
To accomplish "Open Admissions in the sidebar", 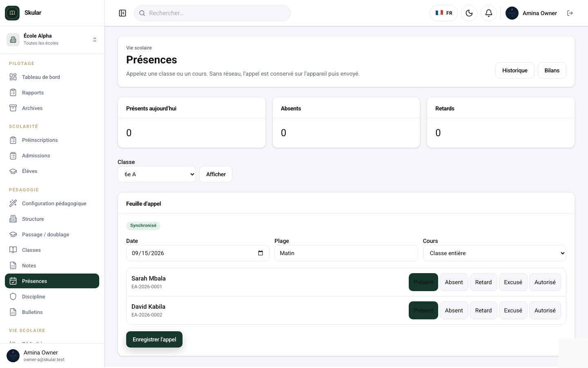I will [x=52, y=155].
